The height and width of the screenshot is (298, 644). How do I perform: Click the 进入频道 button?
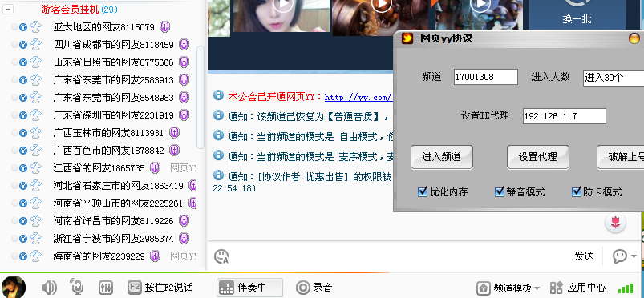(442, 157)
